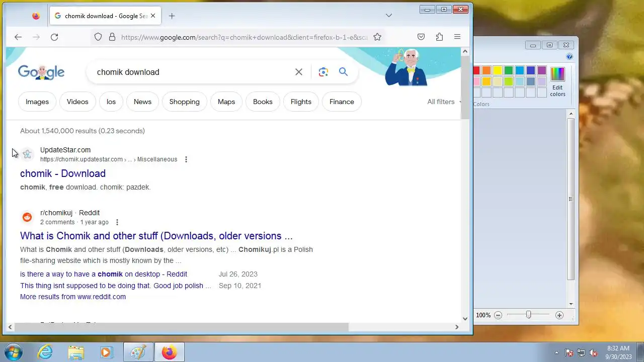Pick the orange color in Paint
This screenshot has width=644, height=362.
487,70
